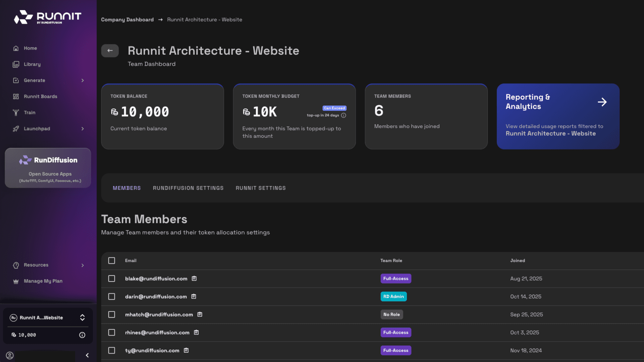Click the Team Members count 6

379,111
